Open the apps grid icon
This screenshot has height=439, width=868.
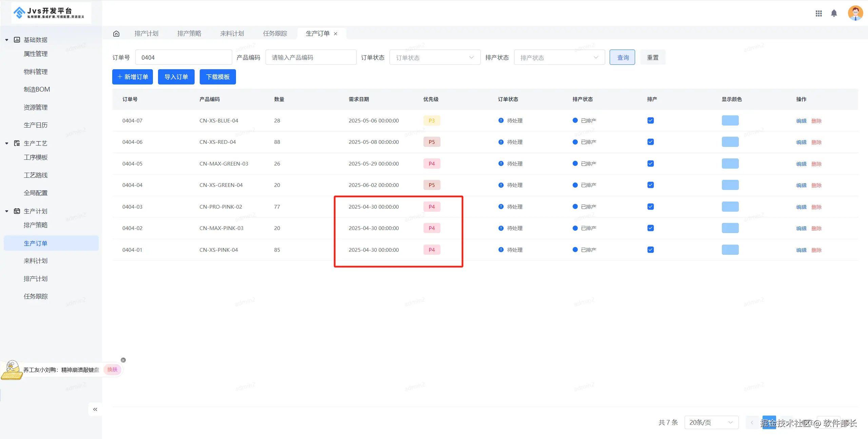coord(818,13)
